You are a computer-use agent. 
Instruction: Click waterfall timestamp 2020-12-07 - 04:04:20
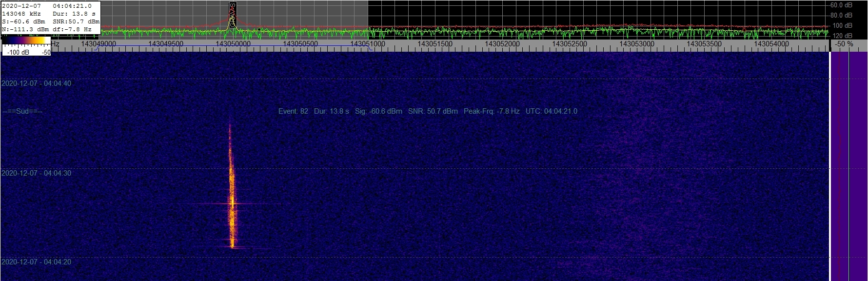[37, 262]
